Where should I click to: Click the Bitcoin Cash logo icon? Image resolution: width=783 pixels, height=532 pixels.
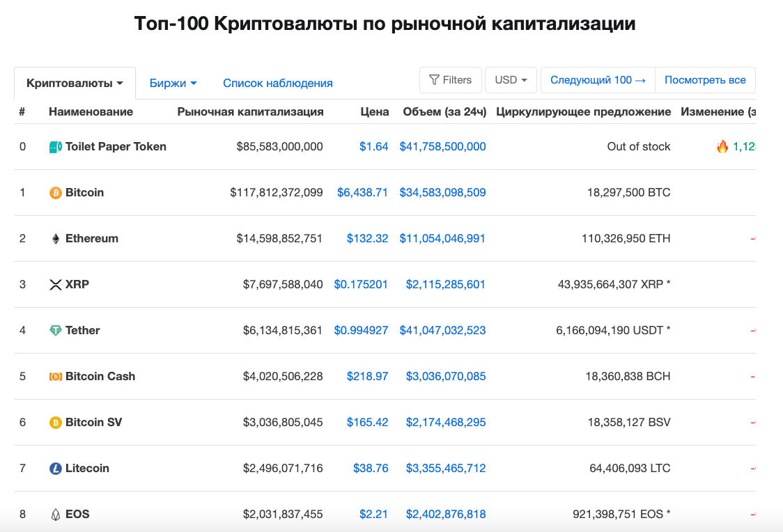click(x=56, y=377)
